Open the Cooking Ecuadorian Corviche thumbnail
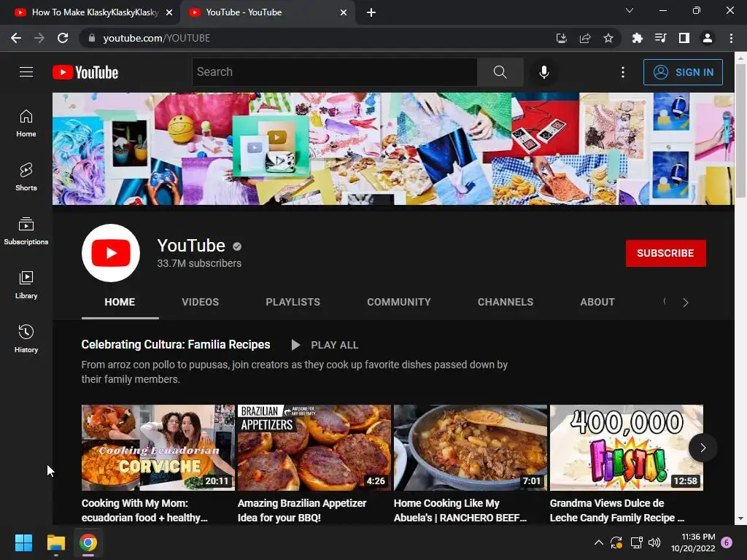747x560 pixels. point(158,448)
